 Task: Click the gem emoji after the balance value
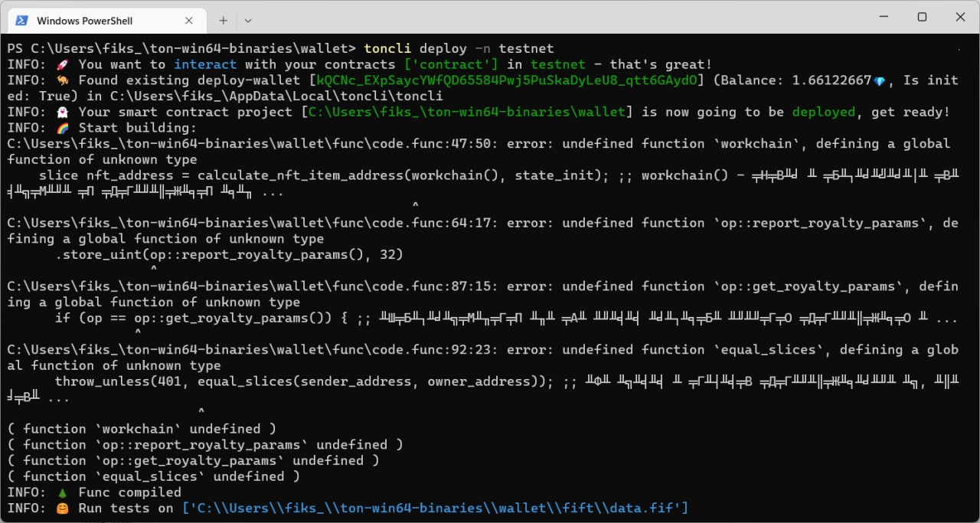tap(880, 80)
